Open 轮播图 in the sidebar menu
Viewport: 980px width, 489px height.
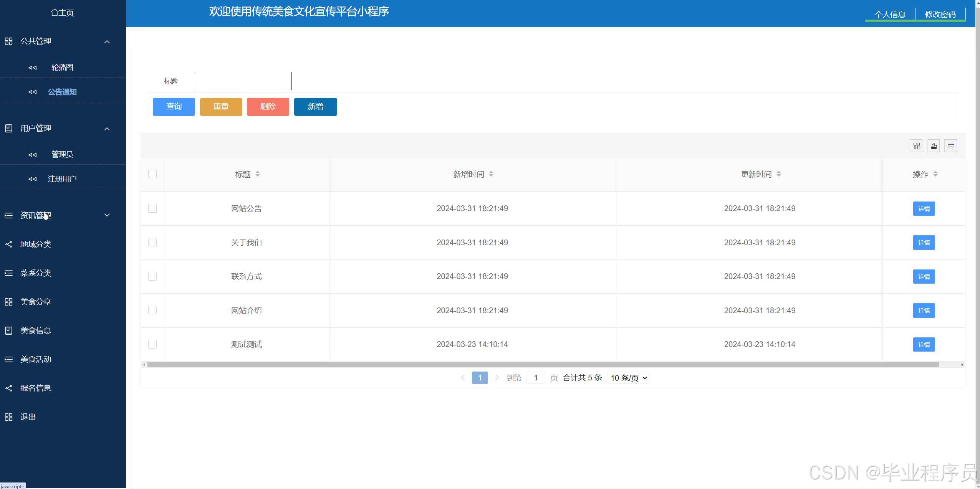[62, 67]
